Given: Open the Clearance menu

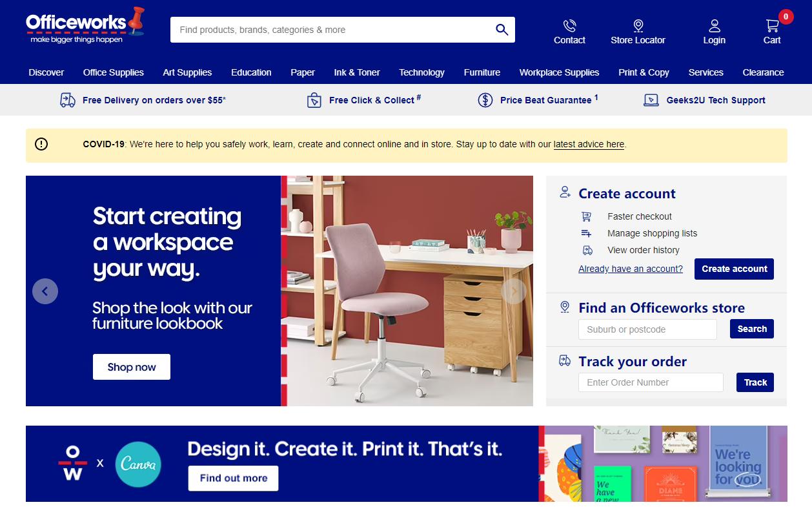Looking at the screenshot, I should point(763,72).
